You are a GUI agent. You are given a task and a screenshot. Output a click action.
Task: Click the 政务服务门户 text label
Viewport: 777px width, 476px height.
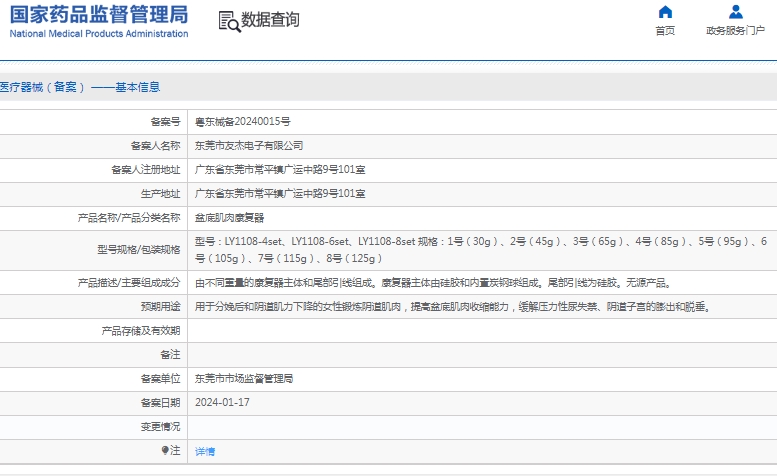pos(735,31)
